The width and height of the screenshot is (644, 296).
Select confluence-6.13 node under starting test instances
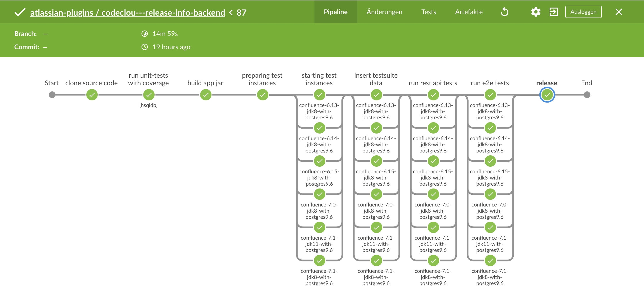pos(319,95)
